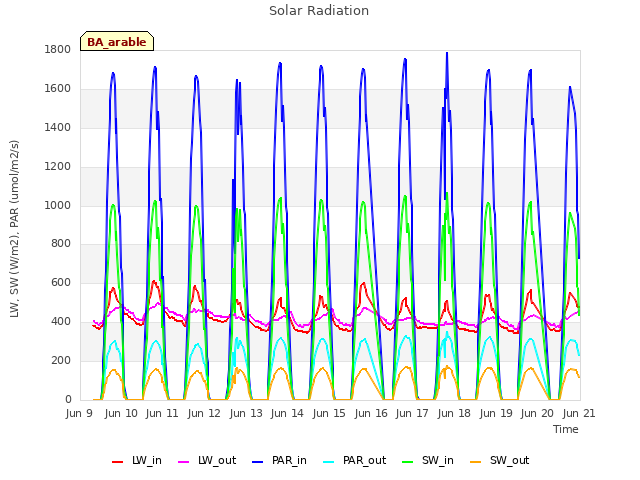Viewport: 640px width, 480px height.
Task: Click the LW_out magenta legend swatch
Action: (x=184, y=462)
